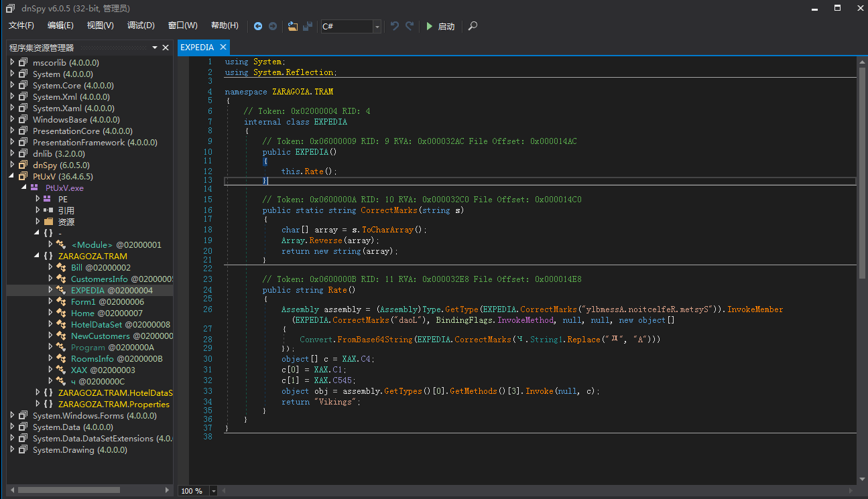The width and height of the screenshot is (868, 499).
Task: Collapse the PtUxV.exe module node
Action: (25, 188)
